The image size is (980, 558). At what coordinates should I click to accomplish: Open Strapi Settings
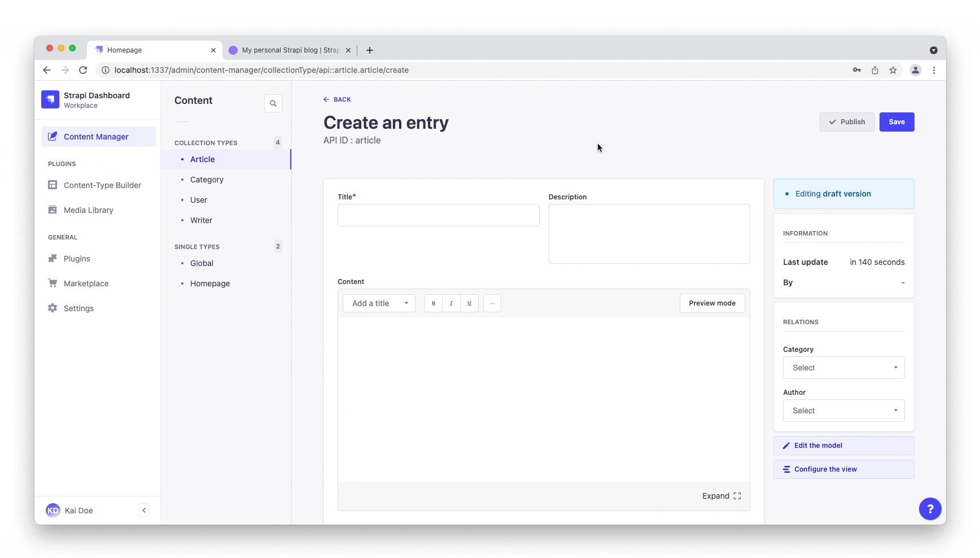click(x=77, y=308)
